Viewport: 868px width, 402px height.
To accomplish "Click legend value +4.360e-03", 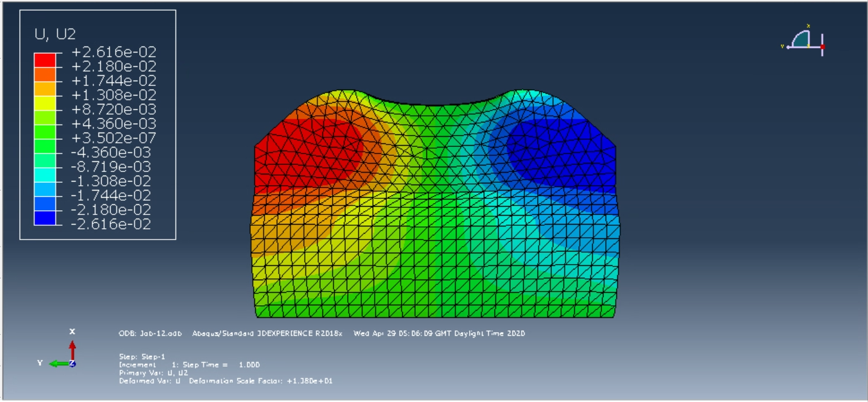I will (114, 124).
